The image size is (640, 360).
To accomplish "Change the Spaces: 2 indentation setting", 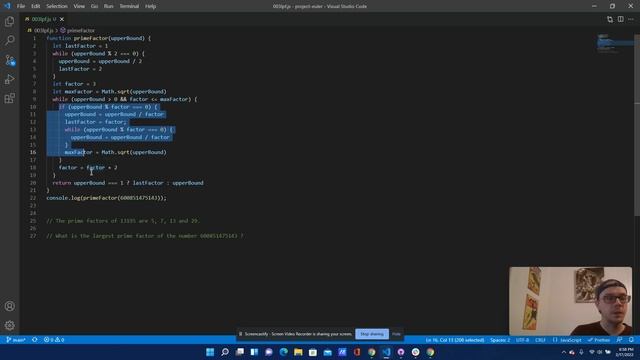I will pos(500,340).
